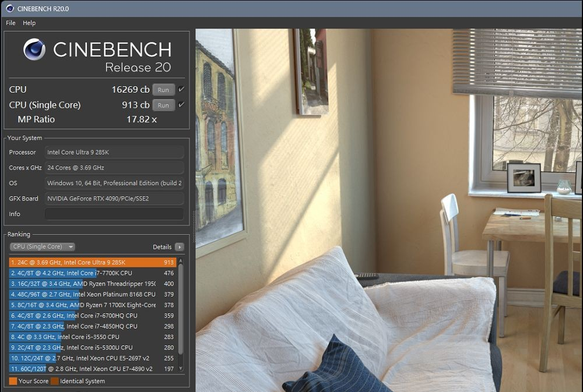This screenshot has height=392, width=583.
Task: Click the Cores x GHz field
Action: click(x=114, y=168)
